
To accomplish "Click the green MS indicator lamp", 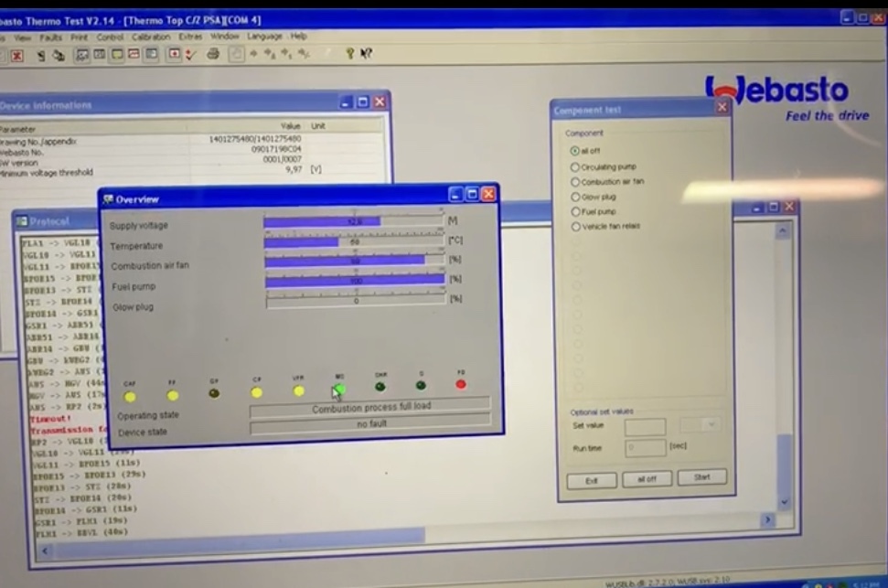I will click(x=340, y=389).
